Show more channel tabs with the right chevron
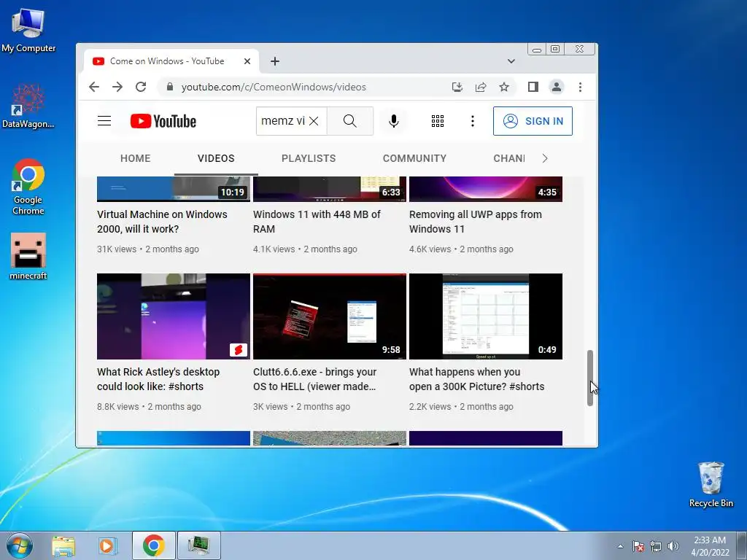The image size is (747, 560). [545, 158]
